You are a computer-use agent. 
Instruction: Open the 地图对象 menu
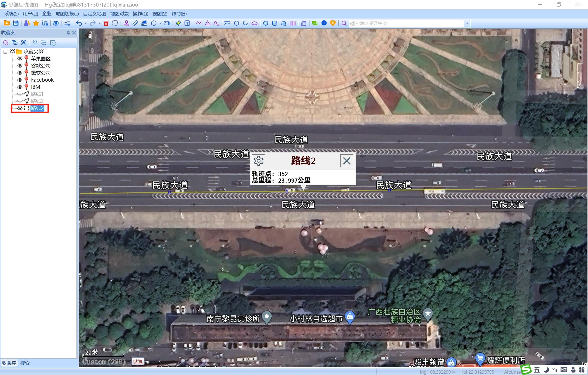tap(119, 14)
